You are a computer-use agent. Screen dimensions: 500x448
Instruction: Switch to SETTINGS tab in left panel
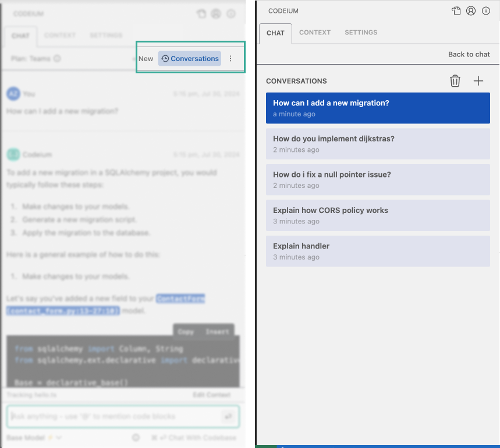click(x=106, y=35)
